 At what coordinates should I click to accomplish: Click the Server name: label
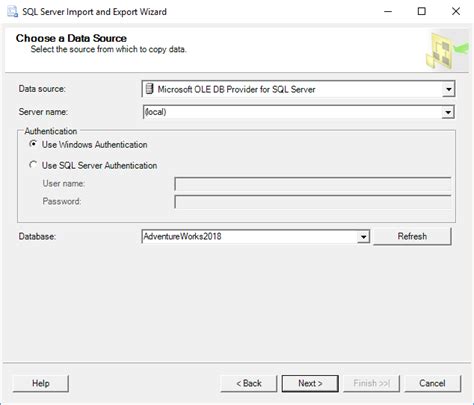tap(43, 112)
